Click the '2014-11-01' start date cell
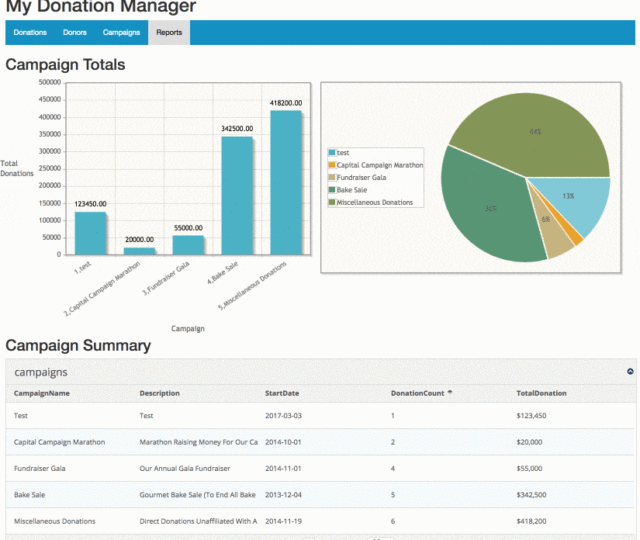The height and width of the screenshot is (540, 640). 283,468
